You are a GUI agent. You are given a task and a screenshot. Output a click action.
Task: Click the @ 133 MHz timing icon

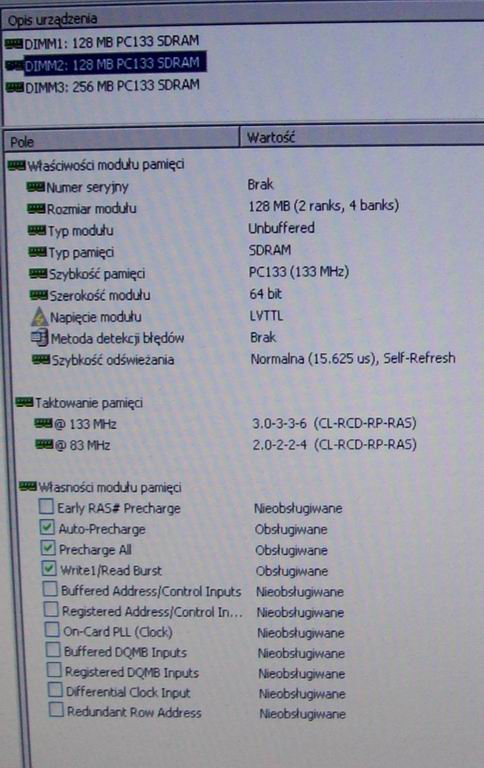click(44, 423)
